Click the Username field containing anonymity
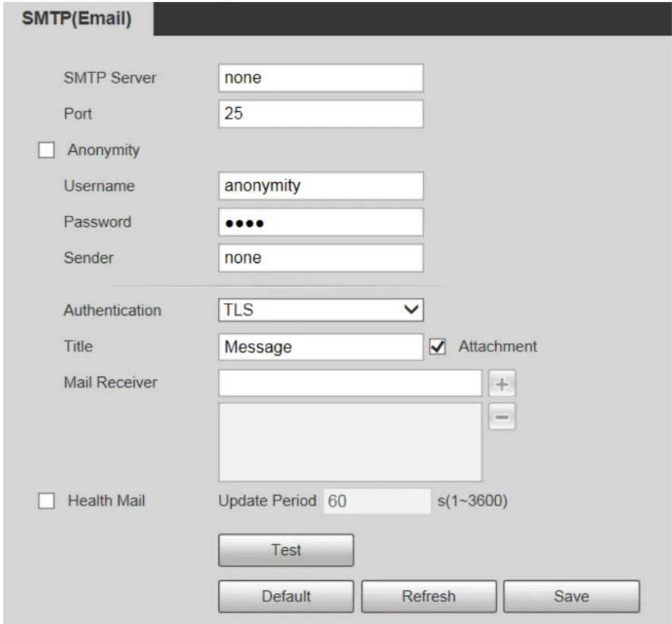 pos(320,186)
